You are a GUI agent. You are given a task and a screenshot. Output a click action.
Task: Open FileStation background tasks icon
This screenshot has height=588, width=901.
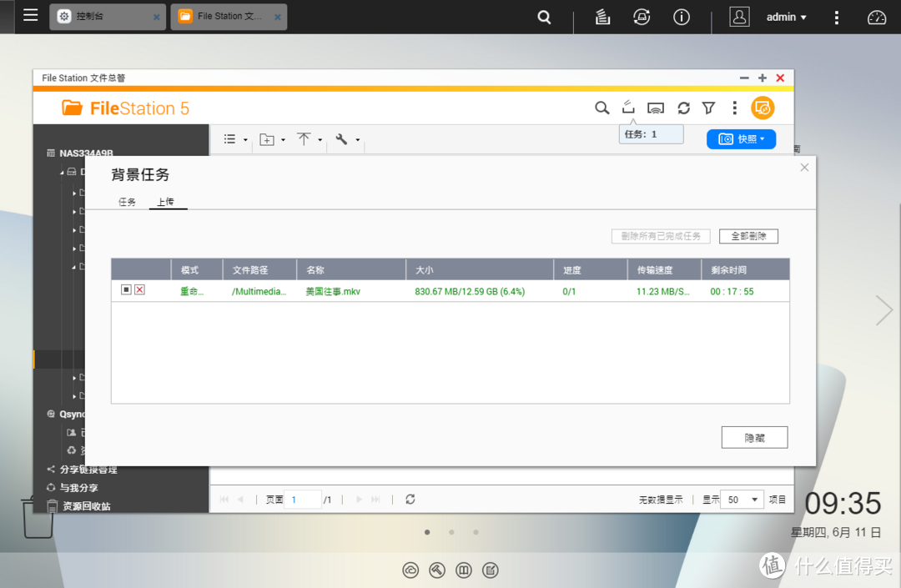(628, 107)
